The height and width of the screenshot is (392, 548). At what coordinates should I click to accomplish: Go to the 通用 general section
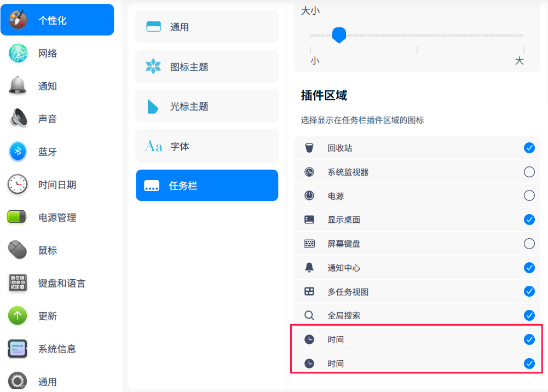pyautogui.click(x=206, y=26)
